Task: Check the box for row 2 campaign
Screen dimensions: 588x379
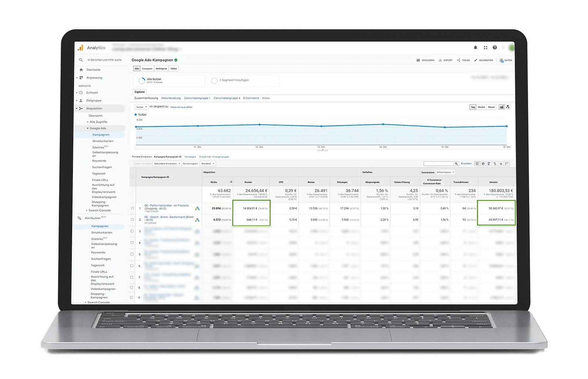Action: [132, 219]
